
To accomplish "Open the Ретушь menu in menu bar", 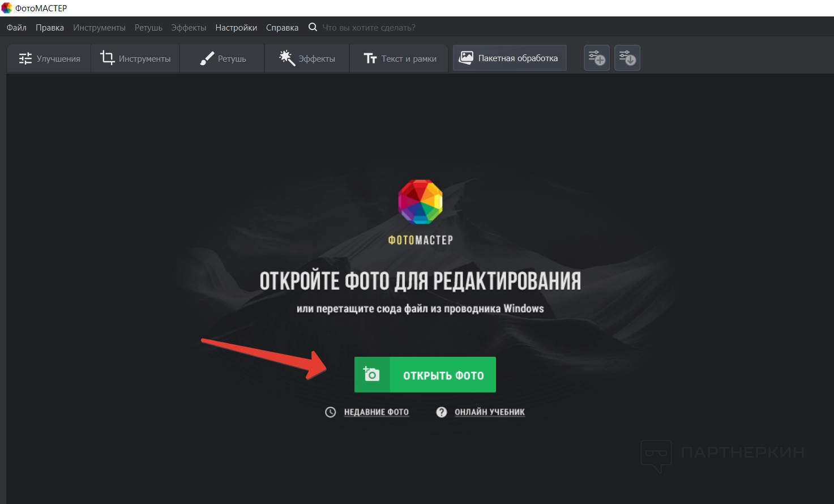I will coord(148,28).
